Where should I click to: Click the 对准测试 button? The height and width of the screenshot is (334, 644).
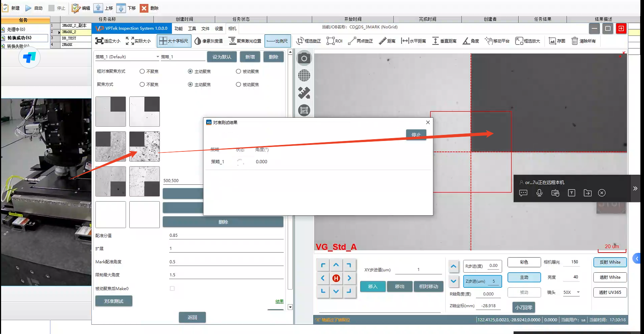(x=113, y=301)
